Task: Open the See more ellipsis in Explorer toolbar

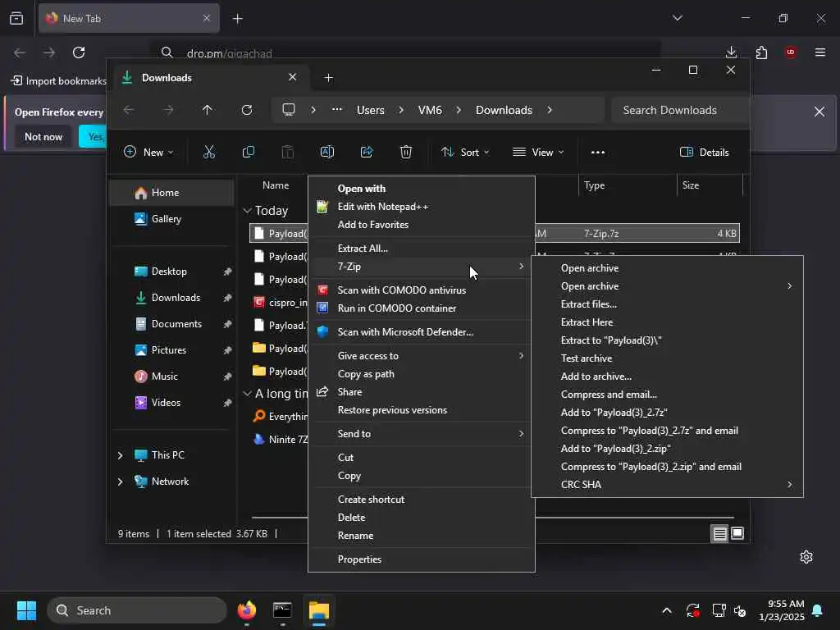Action: (598, 152)
